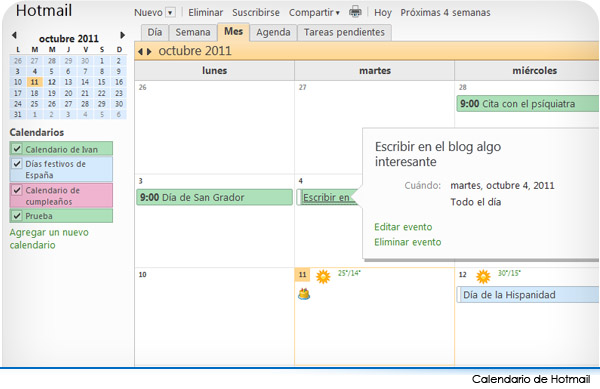Click the 25°/14° temperature on day 11
600x389 pixels.
point(349,273)
